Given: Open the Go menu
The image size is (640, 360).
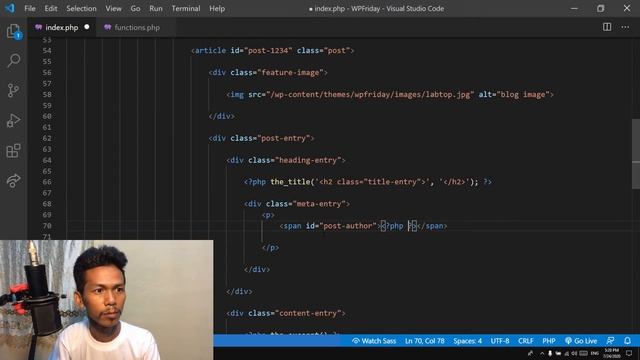Looking at the screenshot, I should pyautogui.click(x=136, y=8).
